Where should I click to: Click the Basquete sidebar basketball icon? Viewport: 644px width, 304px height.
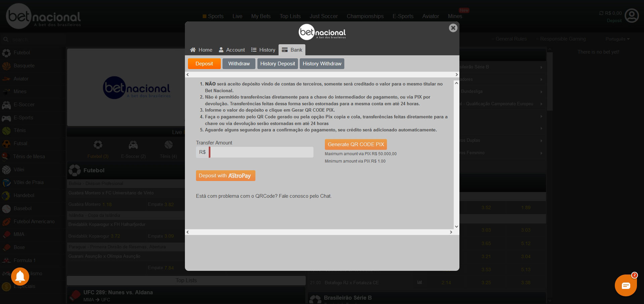6,66
